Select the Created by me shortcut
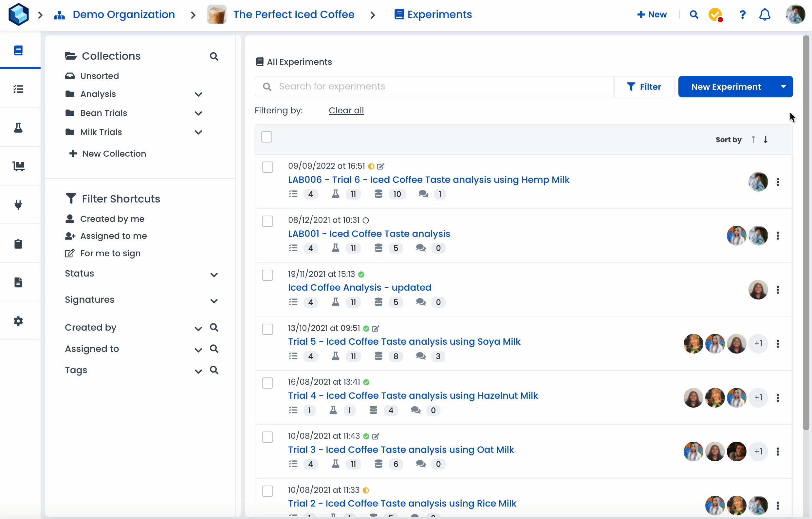This screenshot has width=812, height=519. tap(112, 219)
